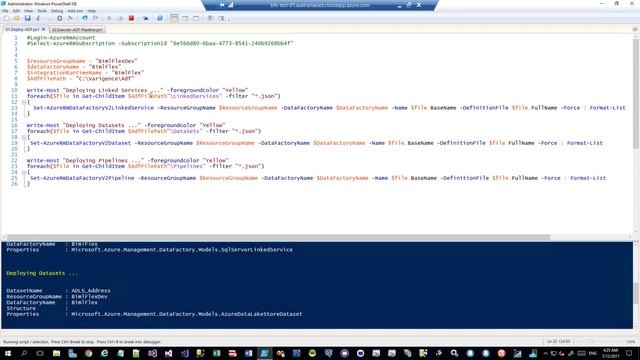Open Word from the taskbar
This screenshot has width=640, height=360.
coord(248,353)
